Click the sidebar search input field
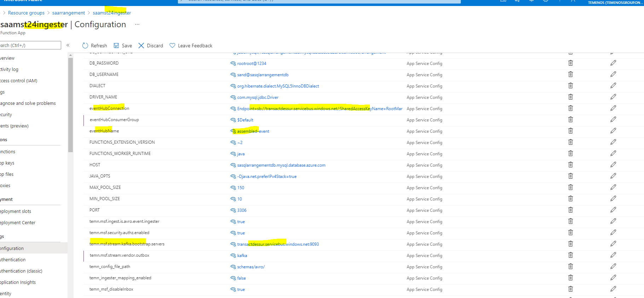The image size is (644, 298). tap(30, 45)
